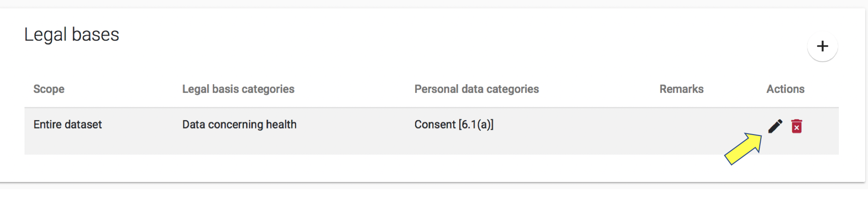Click the Data concerning health cell
This screenshot has height=203, width=868.
coord(239,124)
